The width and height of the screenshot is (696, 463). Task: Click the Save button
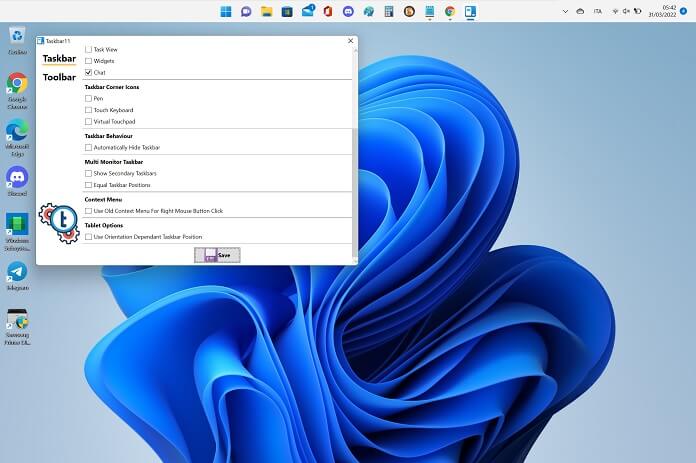[217, 255]
